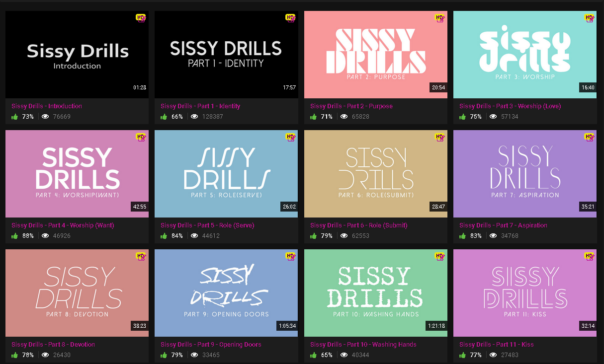The image size is (604, 364).
Task: Click the eye icon next to 44612 views
Action: (x=194, y=236)
